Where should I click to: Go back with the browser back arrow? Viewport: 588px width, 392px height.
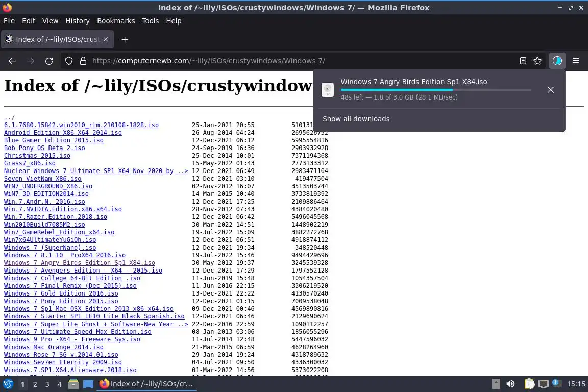click(12, 61)
